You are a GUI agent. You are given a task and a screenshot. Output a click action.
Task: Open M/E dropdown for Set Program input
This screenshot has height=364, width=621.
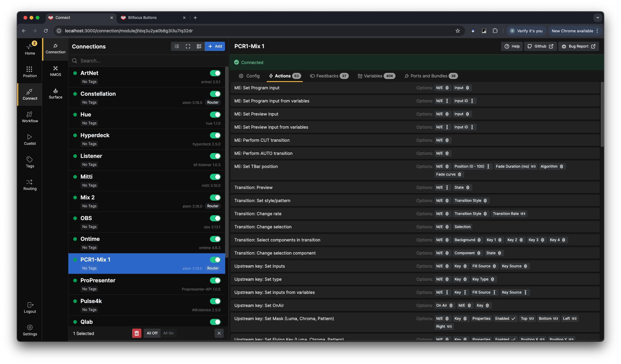442,88
